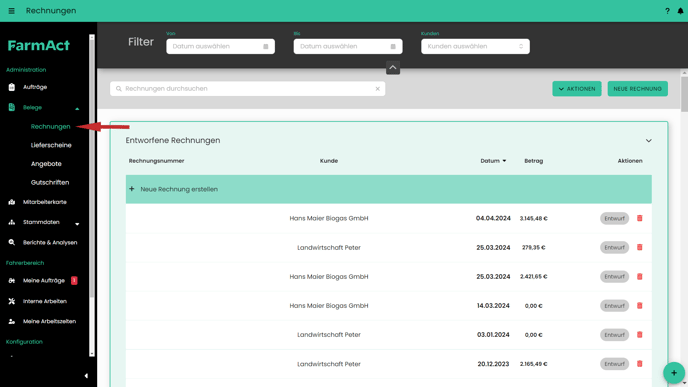
Task: Open the Kunden auswählen dropdown
Action: 475,47
